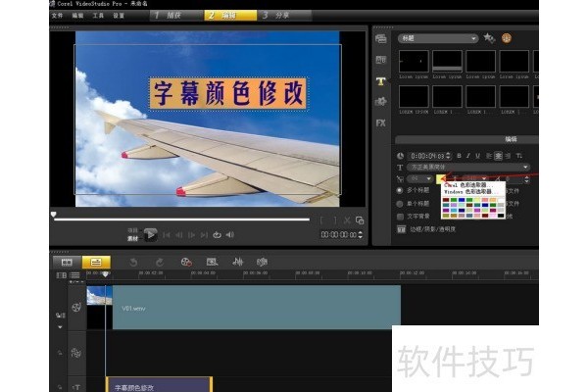This screenshot has width=588, height=392.
Task: Select the 多个标题 radio option
Action: coord(400,190)
